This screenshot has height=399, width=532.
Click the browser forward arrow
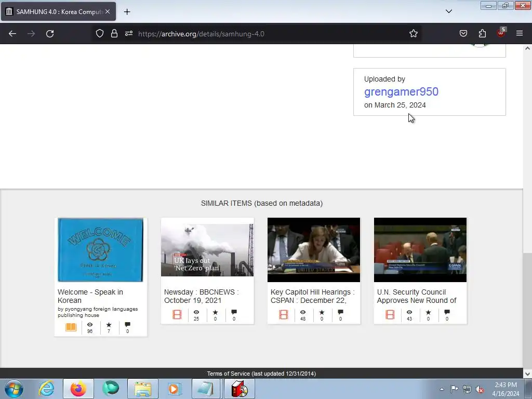click(31, 34)
